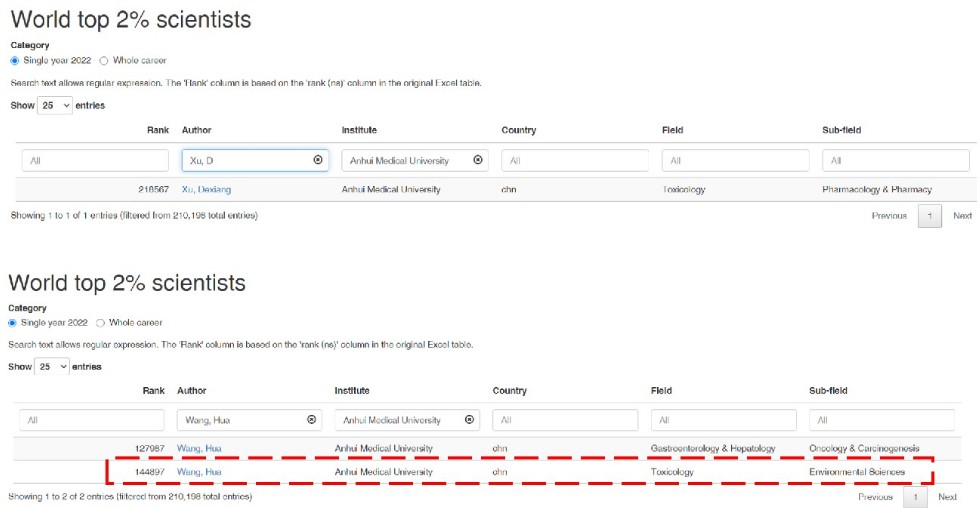Open the top Show entries dropdown

55,106
